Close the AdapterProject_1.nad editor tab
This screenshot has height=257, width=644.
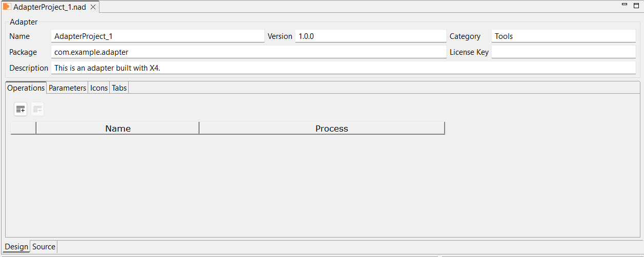pos(93,7)
